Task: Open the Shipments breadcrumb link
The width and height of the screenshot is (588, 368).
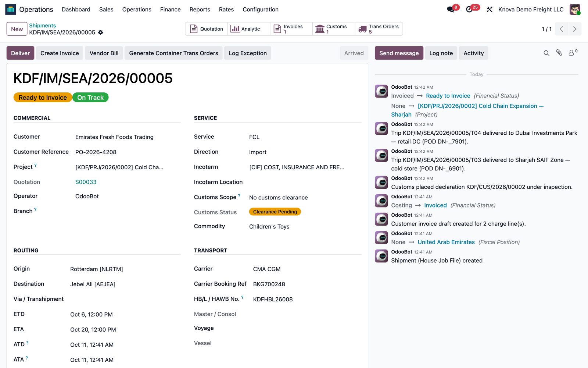Action: pos(43,25)
